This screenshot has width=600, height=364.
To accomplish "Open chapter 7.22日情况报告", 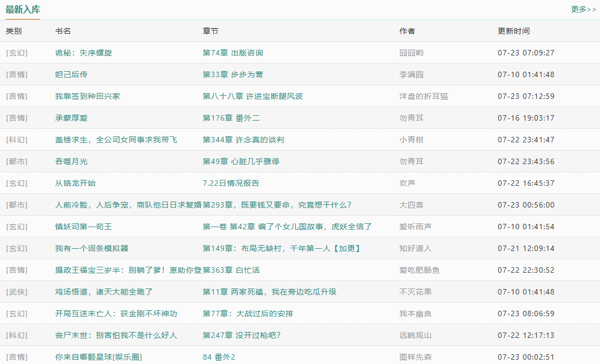I will [x=231, y=184].
